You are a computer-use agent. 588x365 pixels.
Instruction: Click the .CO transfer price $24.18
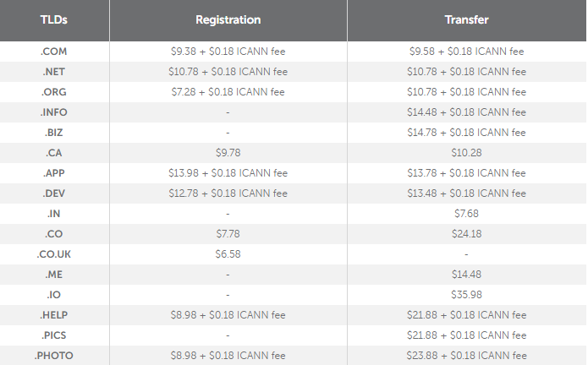click(466, 233)
